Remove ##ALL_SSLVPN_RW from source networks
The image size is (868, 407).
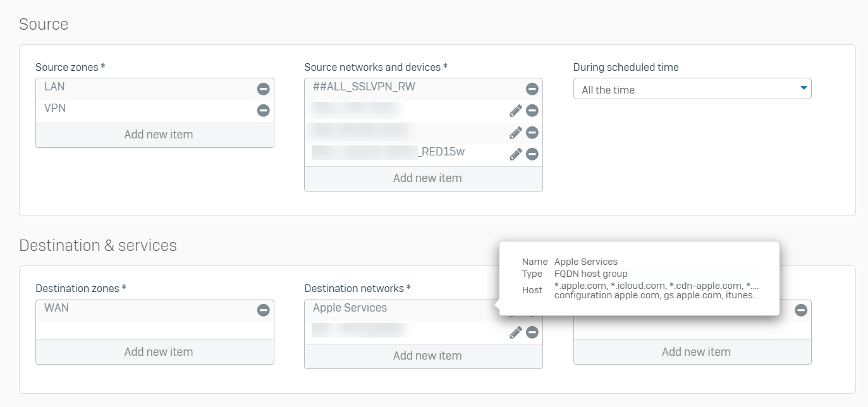[532, 89]
